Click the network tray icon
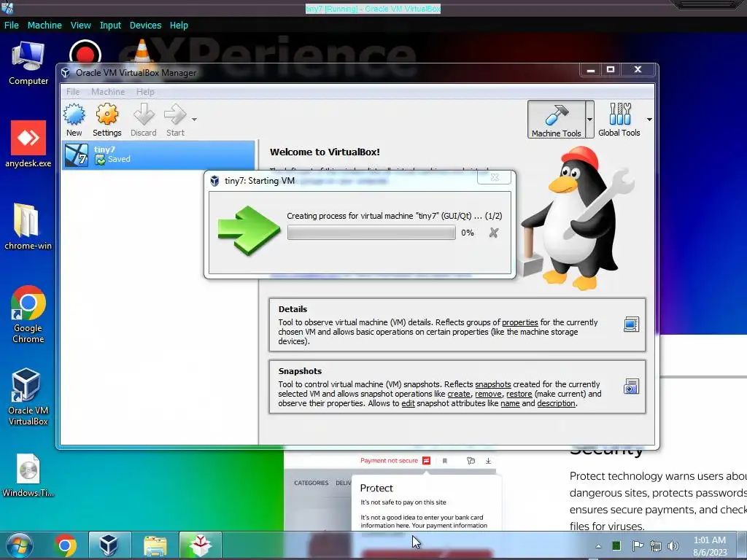 click(656, 546)
